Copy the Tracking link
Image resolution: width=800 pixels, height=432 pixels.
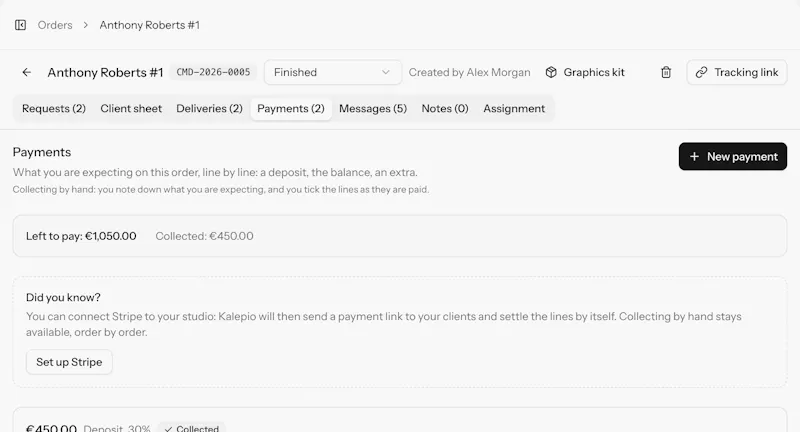coord(737,72)
